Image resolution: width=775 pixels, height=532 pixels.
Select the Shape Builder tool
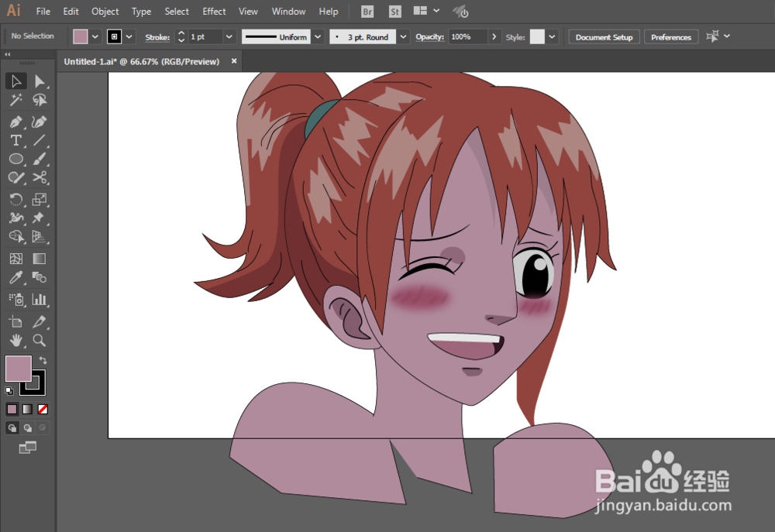pos(15,237)
